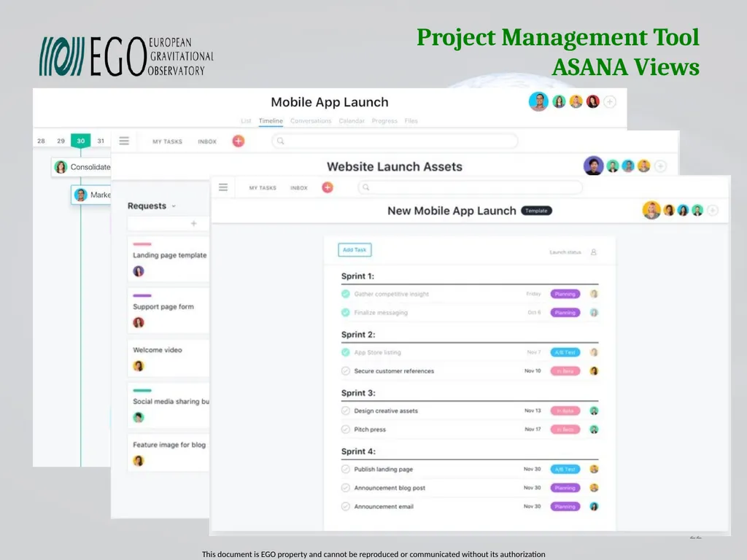Screen dimensions: 747x560
Task: Click red plus button in Website Launch Assets toolbar
Action: 239,141
